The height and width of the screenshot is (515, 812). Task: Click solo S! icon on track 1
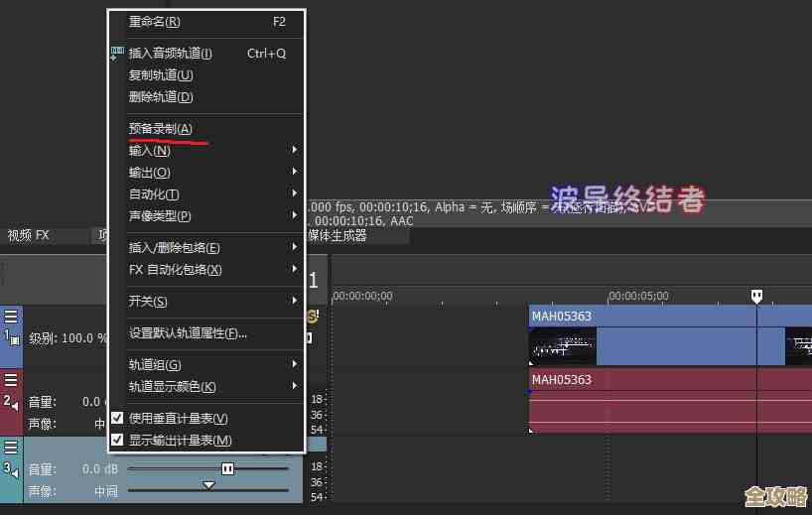[314, 316]
